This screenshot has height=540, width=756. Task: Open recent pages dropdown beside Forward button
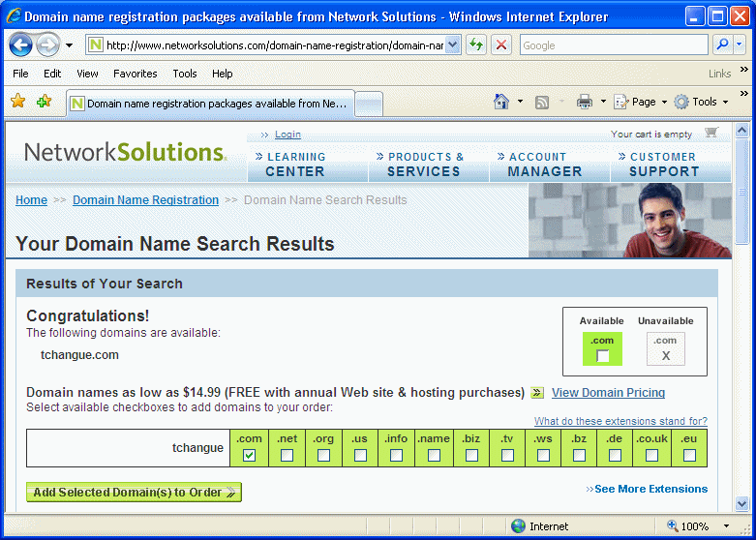69,45
